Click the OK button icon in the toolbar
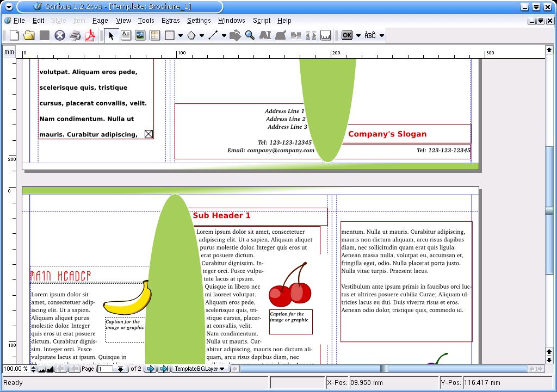This screenshot has height=392, width=557. click(x=346, y=35)
